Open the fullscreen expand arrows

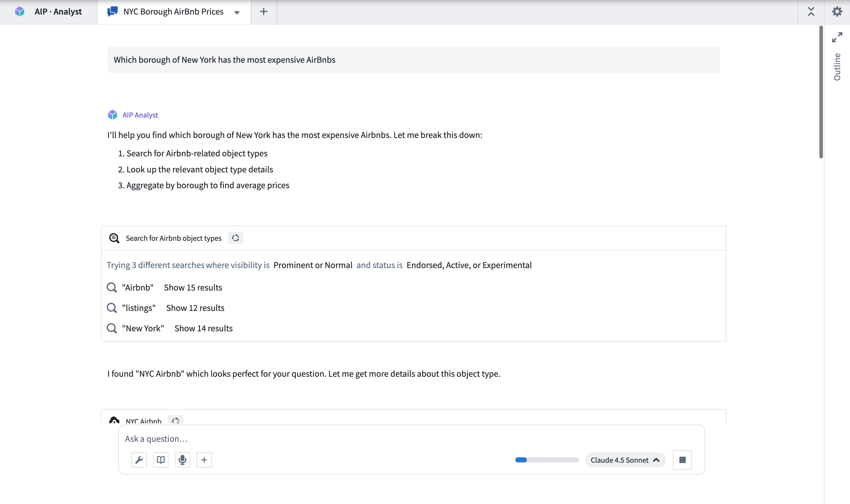click(x=837, y=37)
